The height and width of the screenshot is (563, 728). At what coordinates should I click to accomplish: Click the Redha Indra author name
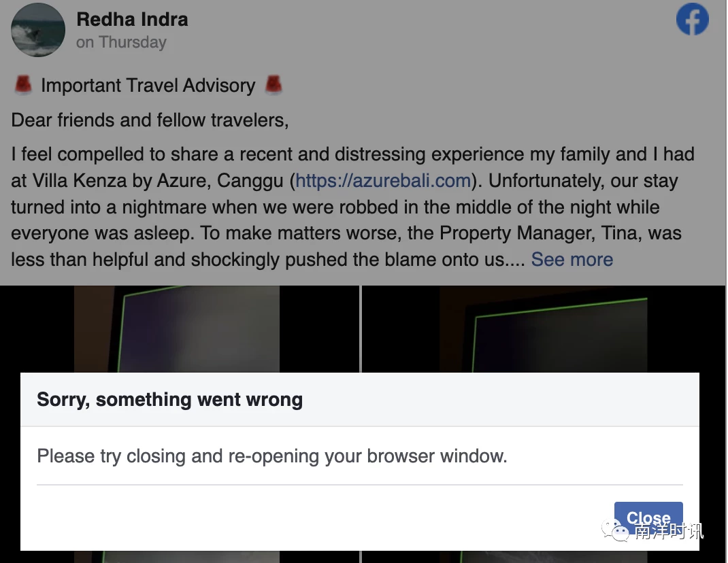coord(132,20)
